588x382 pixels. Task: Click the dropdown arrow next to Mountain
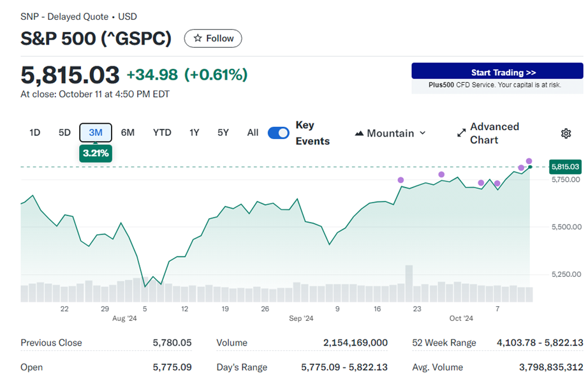pos(422,133)
